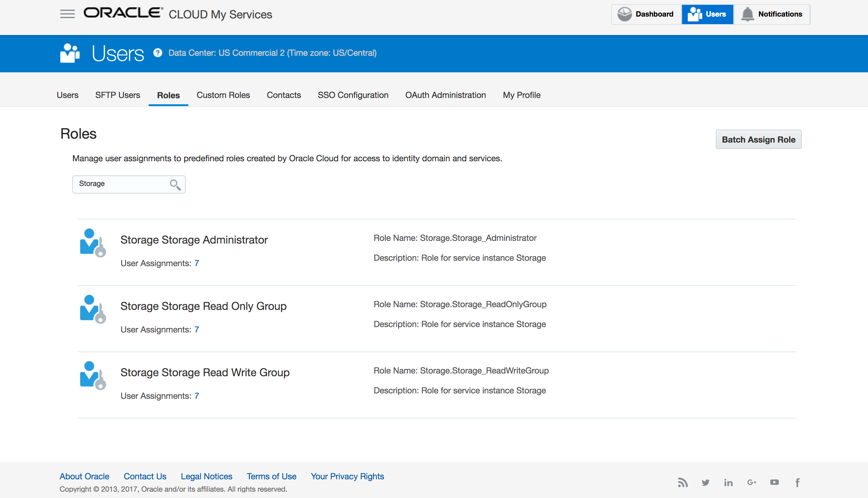Open Oracle's LinkedIn page icon
Image resolution: width=868 pixels, height=498 pixels.
pos(728,482)
